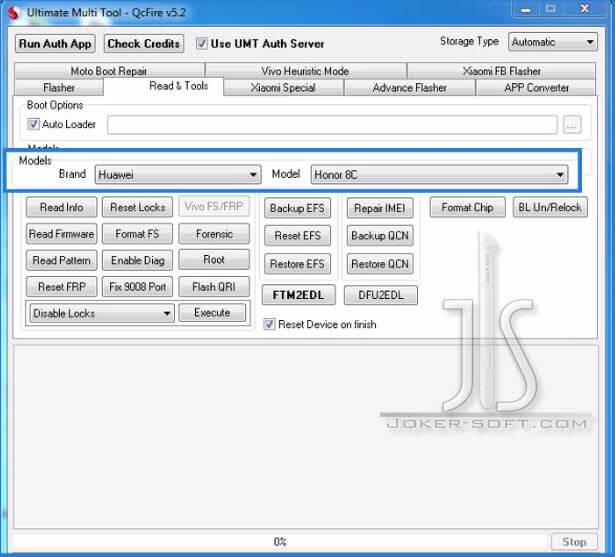Open the APP Converter tab
This screenshot has width=615, height=557.
pos(536,87)
